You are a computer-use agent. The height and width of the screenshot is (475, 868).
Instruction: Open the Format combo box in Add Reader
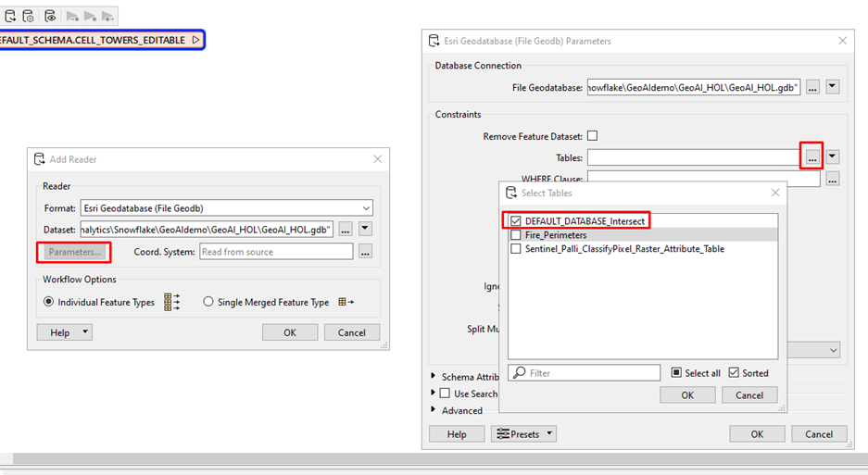click(226, 208)
